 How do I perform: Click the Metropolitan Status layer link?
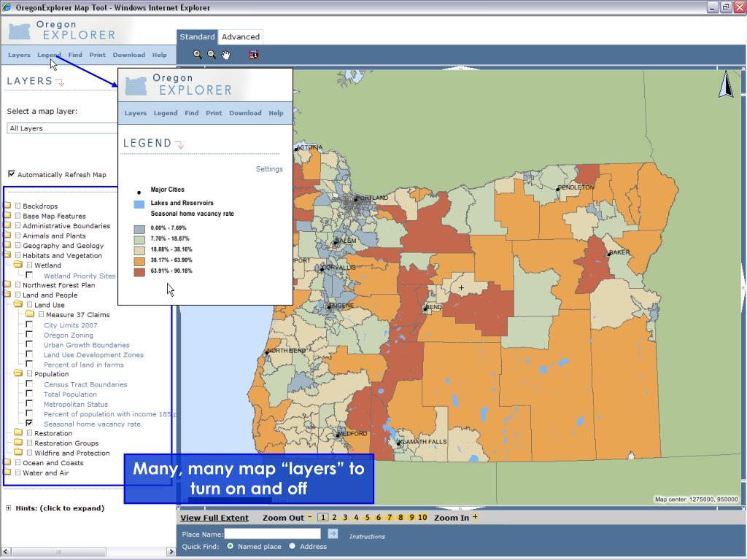[76, 404]
